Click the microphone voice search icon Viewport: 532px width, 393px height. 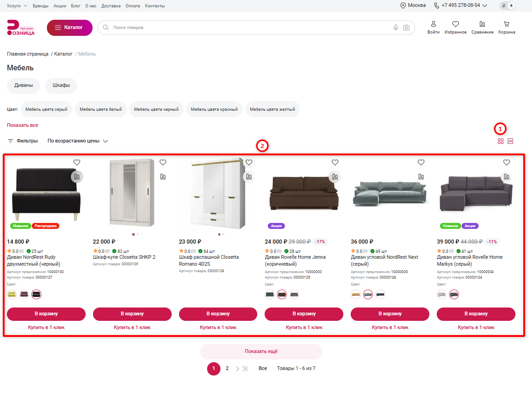pos(396,28)
